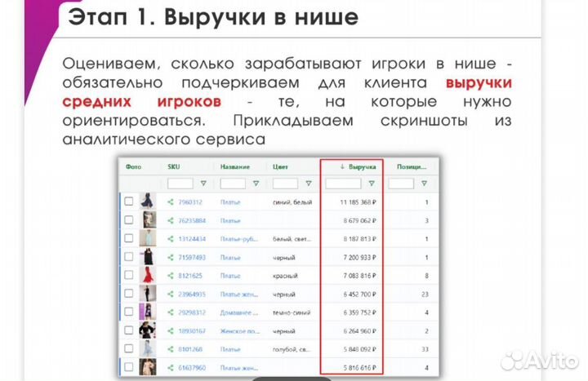Select the revenue cell 11 185 368 ₽

pyautogui.click(x=358, y=202)
